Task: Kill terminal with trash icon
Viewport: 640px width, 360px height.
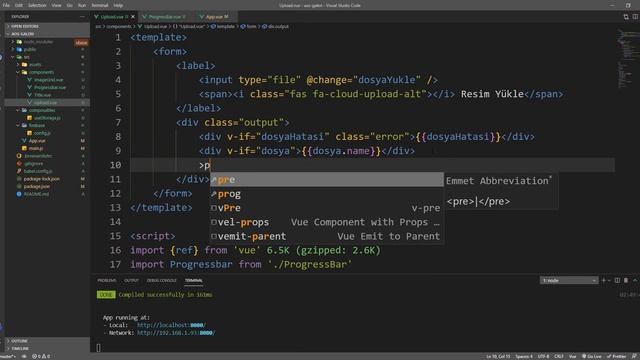Action: [x=626, y=280]
